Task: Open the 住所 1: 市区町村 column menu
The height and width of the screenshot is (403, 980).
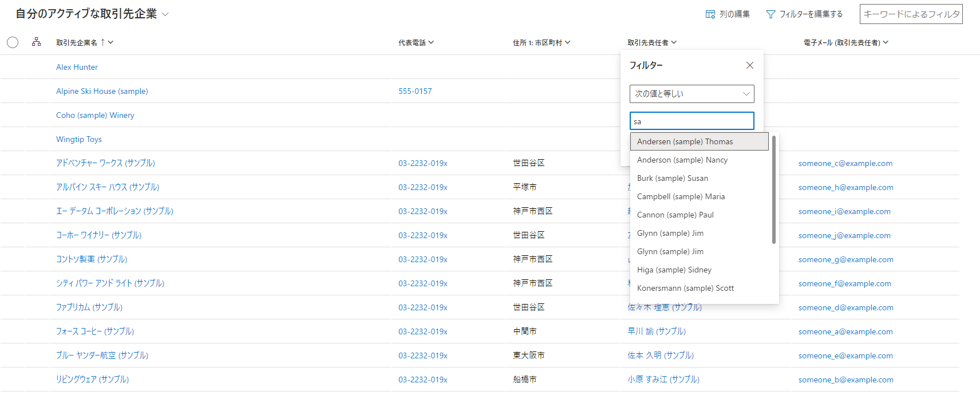Action: pyautogui.click(x=542, y=42)
